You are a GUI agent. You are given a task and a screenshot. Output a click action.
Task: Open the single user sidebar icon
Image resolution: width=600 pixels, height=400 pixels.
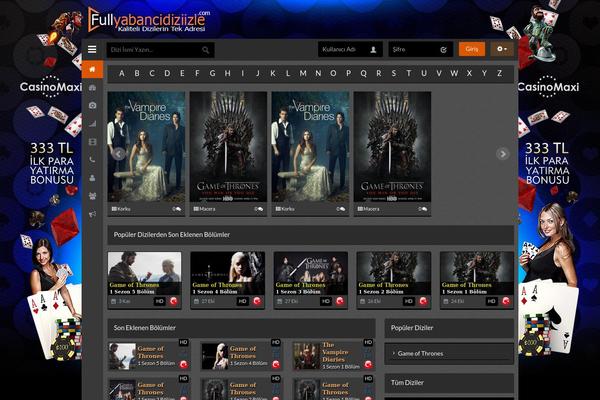pos(92,178)
